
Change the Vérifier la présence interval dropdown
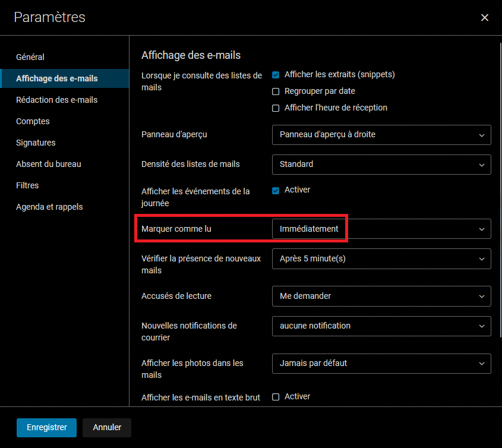click(x=381, y=258)
